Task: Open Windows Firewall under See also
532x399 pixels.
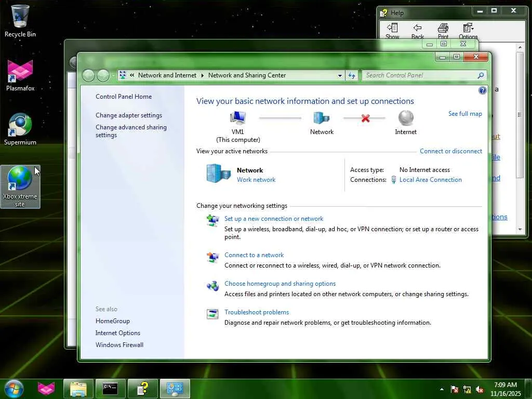Action: click(x=119, y=345)
